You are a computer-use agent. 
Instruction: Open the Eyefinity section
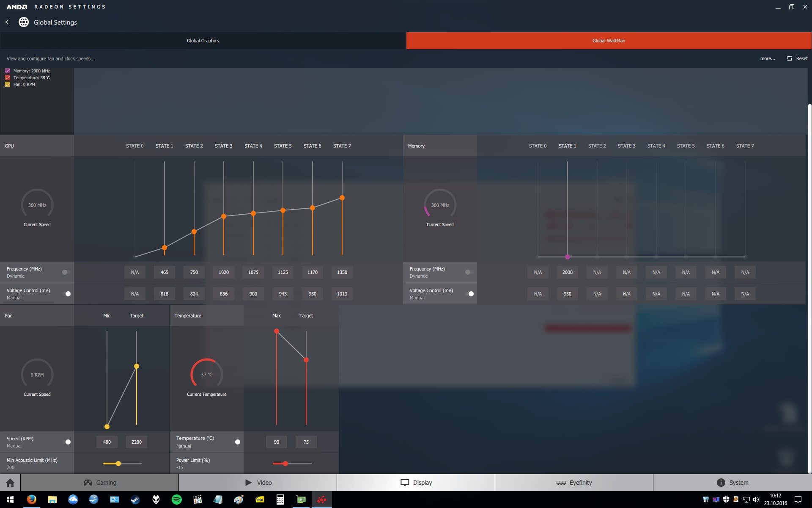point(574,483)
